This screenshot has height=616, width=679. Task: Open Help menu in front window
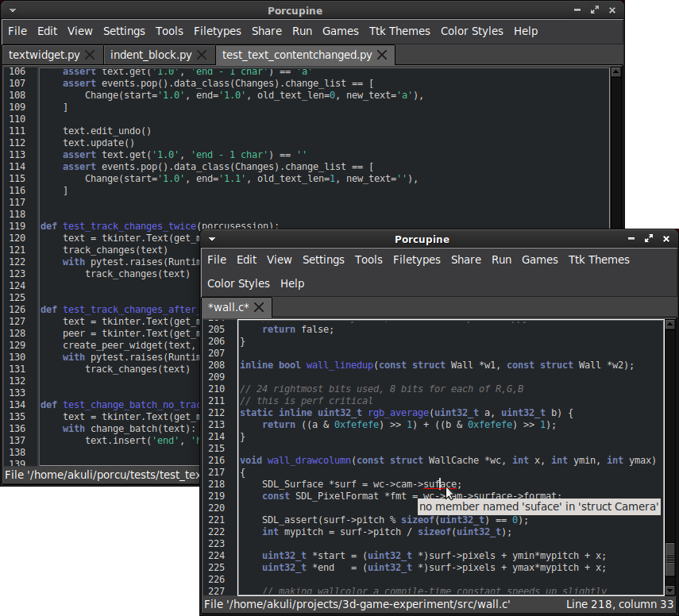point(292,283)
